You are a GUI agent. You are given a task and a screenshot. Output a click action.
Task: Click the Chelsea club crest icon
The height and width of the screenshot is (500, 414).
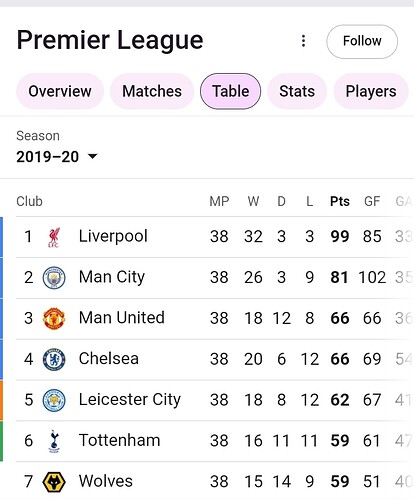[x=54, y=359]
